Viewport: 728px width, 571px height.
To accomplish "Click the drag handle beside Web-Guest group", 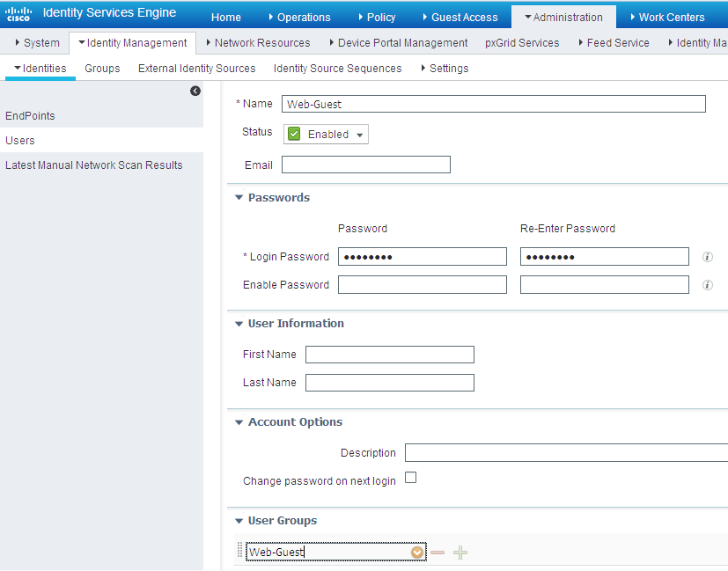I will (239, 552).
